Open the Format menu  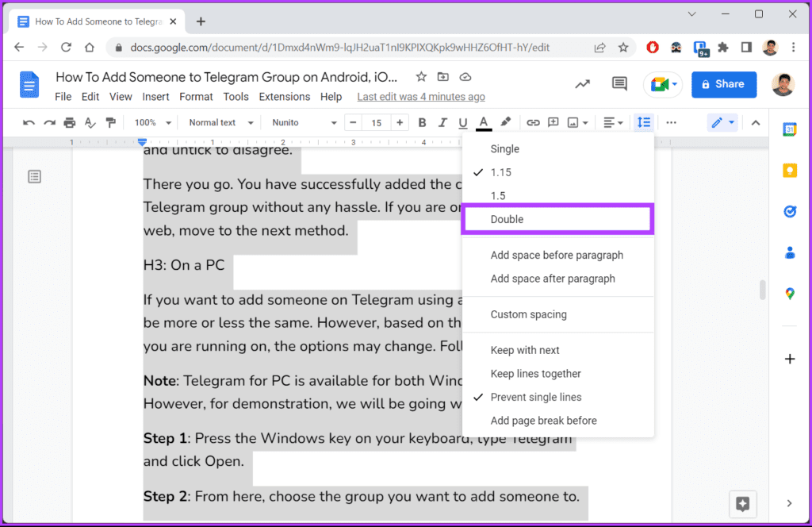(196, 97)
